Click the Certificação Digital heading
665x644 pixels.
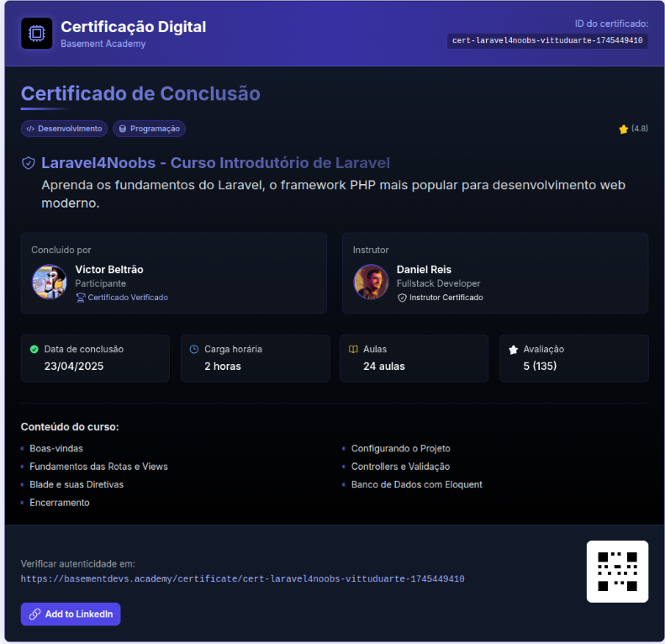click(x=133, y=27)
